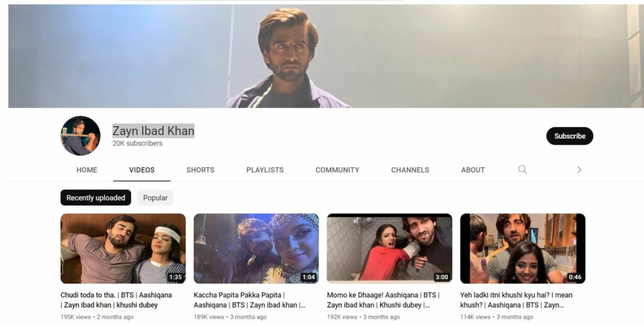Click the 0:46 duration badge
The height and width of the screenshot is (325, 644).
(575, 277)
